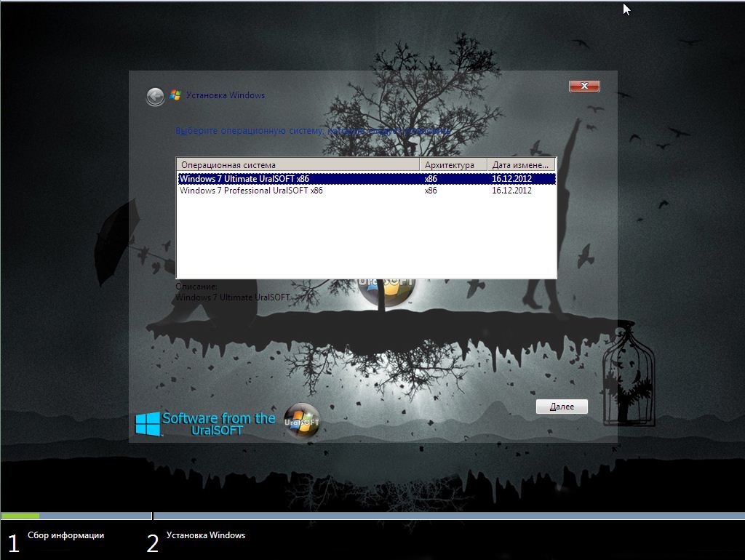
Task: Click the Операционная система column header
Action: [298, 165]
